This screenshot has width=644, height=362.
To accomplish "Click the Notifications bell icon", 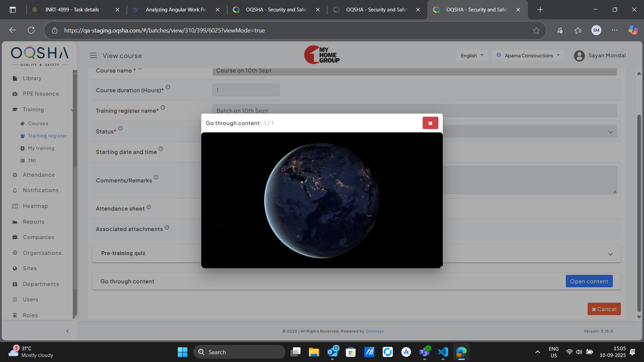I will (15, 190).
